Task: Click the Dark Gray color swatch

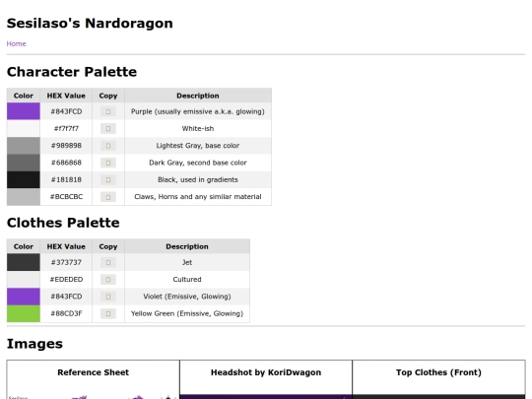Action: click(24, 163)
